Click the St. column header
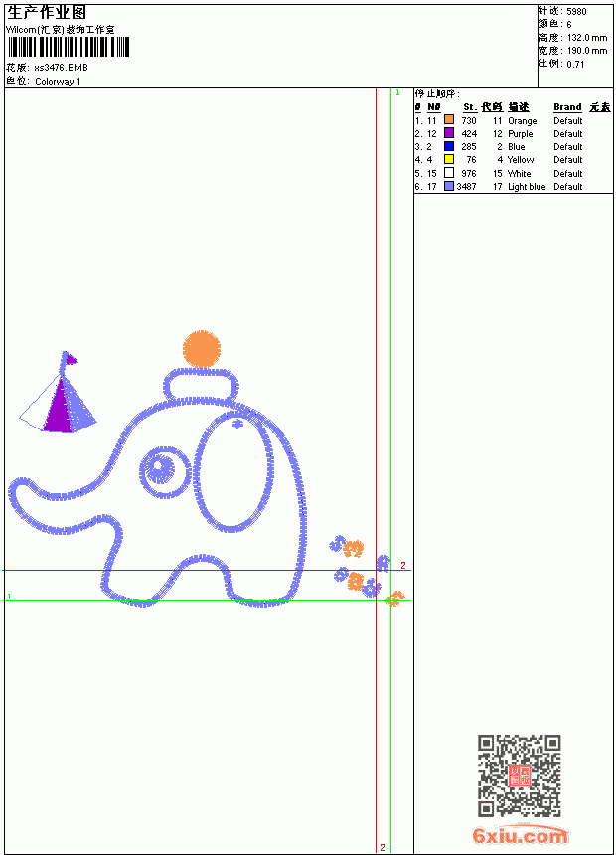The height and width of the screenshot is (855, 616). click(470, 107)
